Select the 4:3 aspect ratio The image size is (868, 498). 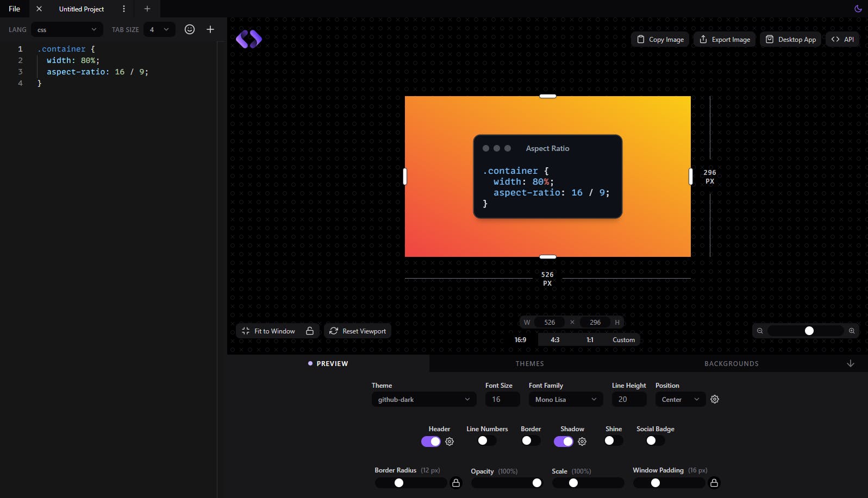pos(555,339)
